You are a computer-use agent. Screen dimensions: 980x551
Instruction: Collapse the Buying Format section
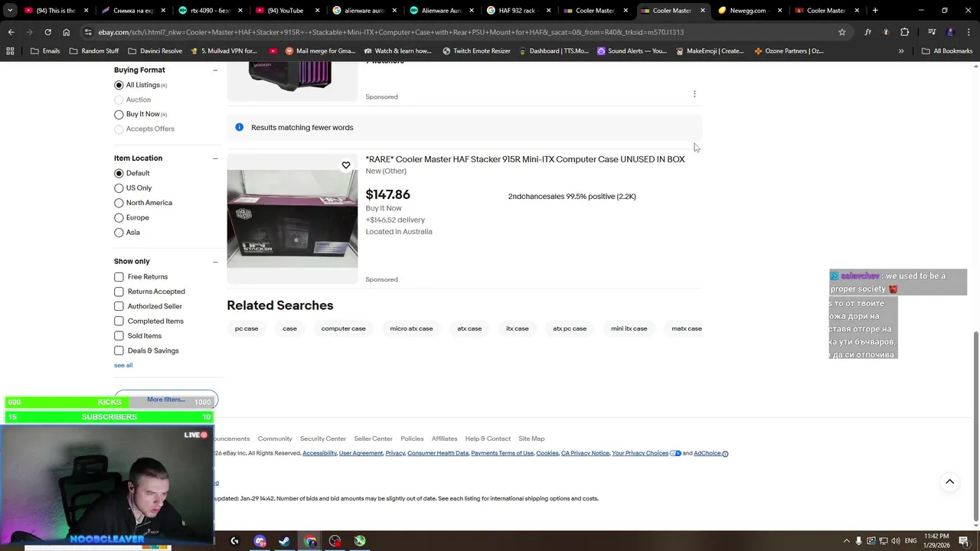click(x=215, y=70)
